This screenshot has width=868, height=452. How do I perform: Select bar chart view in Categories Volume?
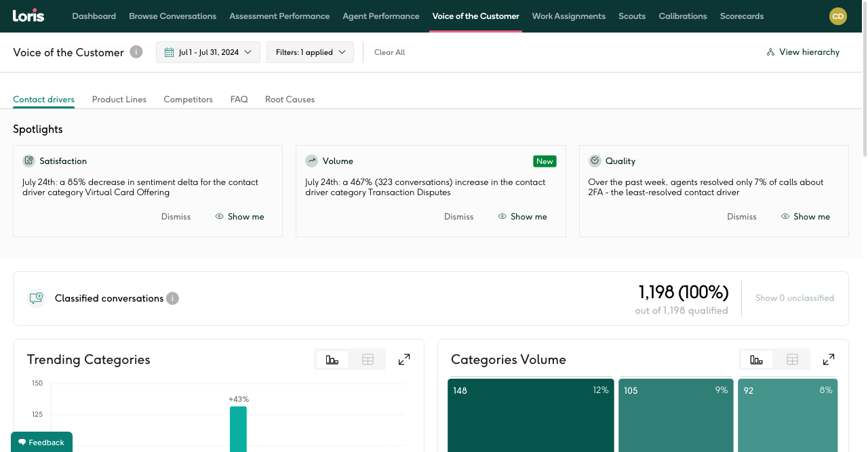pos(757,359)
